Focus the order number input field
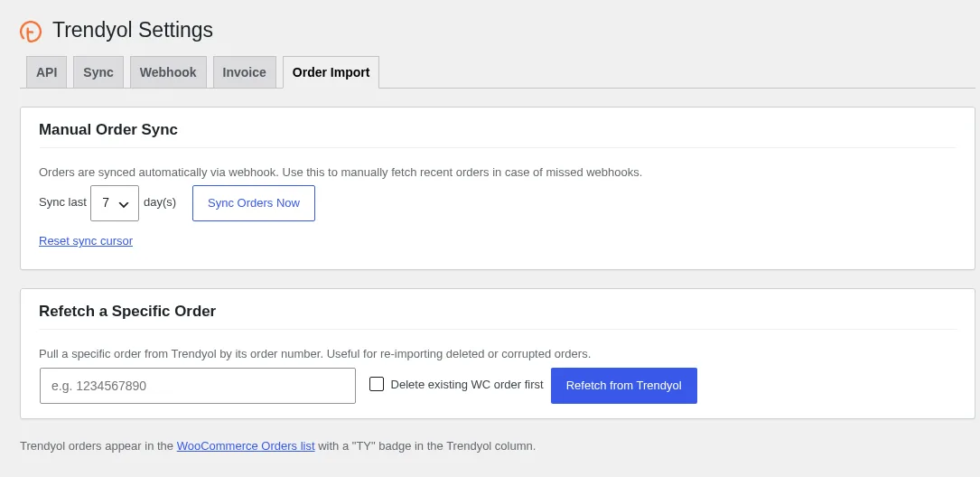This screenshot has width=980, height=477. point(198,386)
